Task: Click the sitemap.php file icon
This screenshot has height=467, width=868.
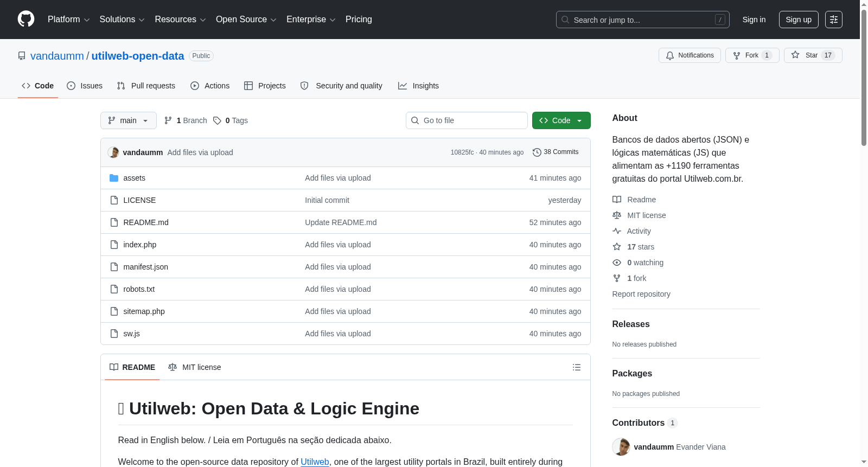Action: point(114,311)
